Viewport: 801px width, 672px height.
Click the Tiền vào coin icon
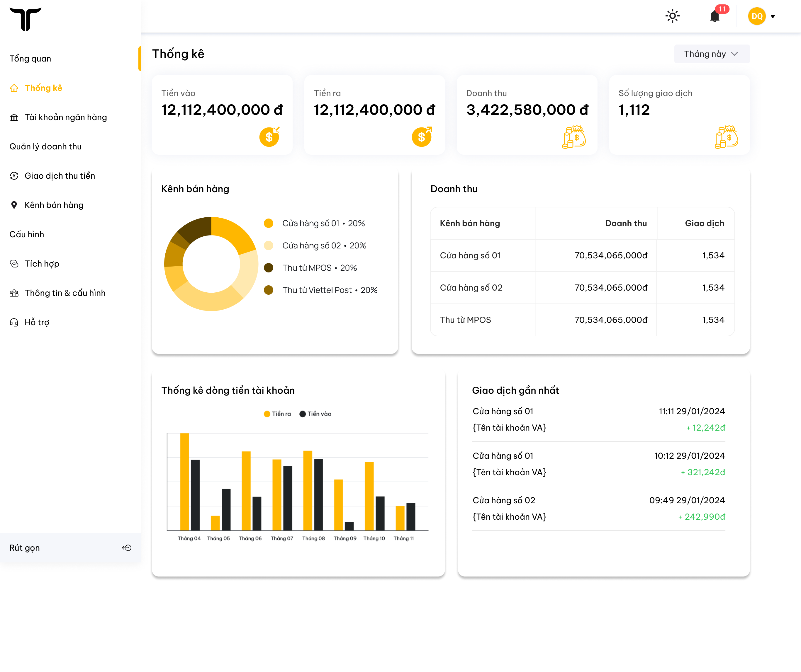pos(270,137)
